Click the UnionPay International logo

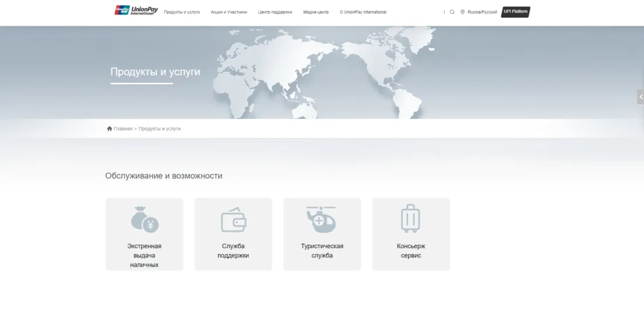[136, 11]
